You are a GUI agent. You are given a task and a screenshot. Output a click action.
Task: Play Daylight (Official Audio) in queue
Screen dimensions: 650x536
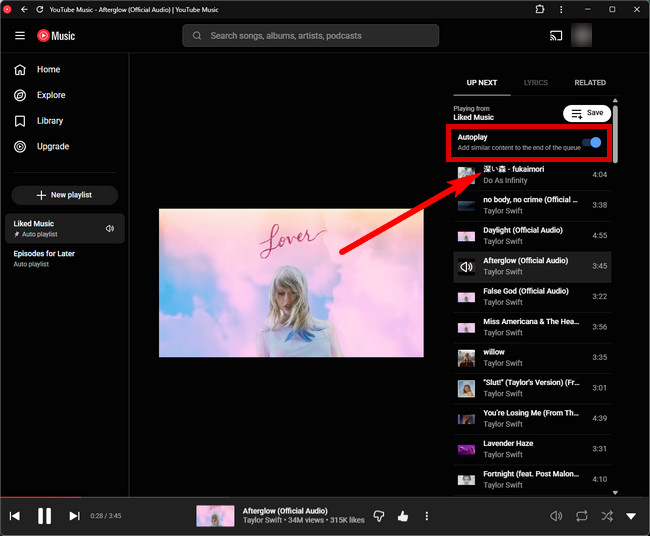click(x=532, y=235)
